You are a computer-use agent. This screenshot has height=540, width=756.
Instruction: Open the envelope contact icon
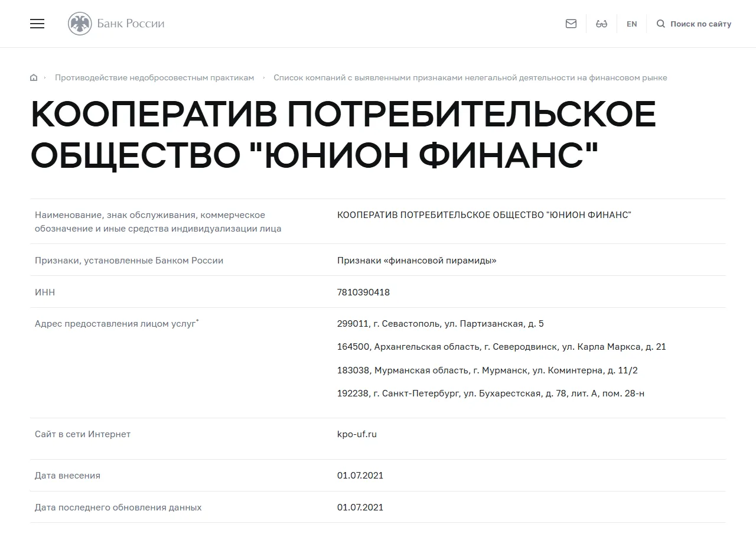click(x=571, y=24)
